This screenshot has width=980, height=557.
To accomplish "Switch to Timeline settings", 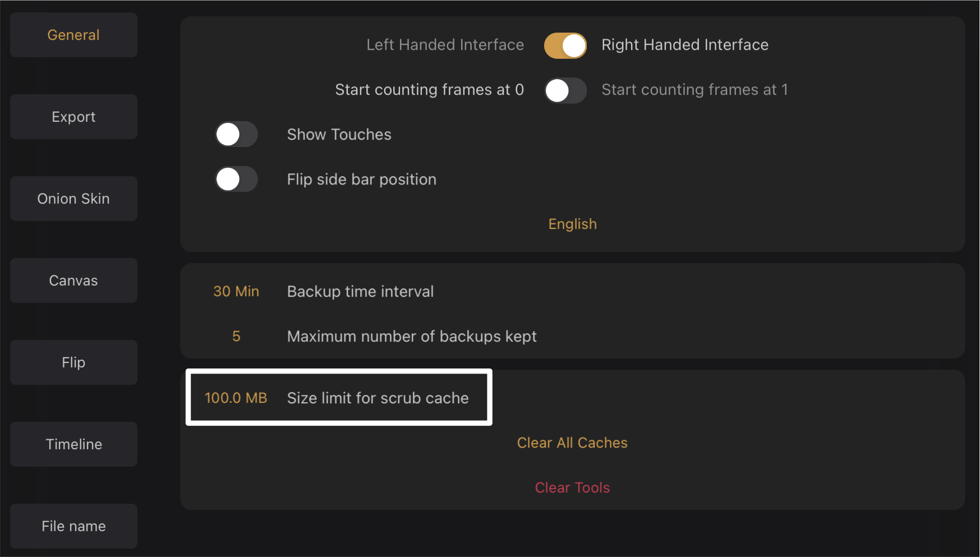I will 73,444.
